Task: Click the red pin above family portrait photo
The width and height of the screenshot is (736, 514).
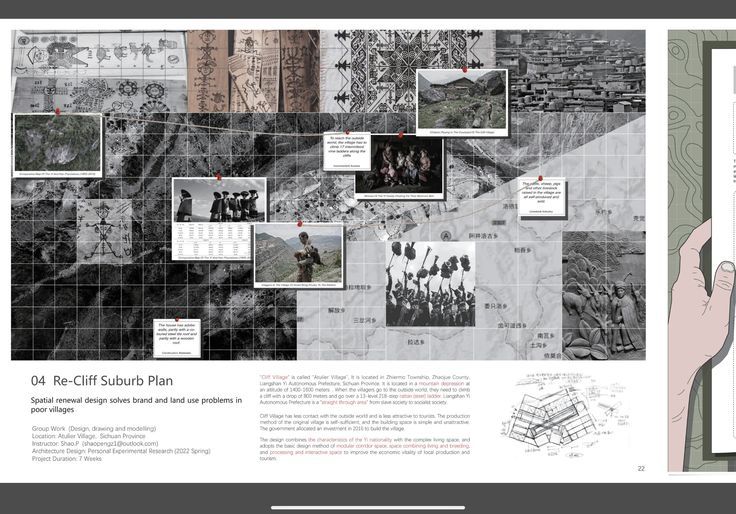Action: point(400,134)
